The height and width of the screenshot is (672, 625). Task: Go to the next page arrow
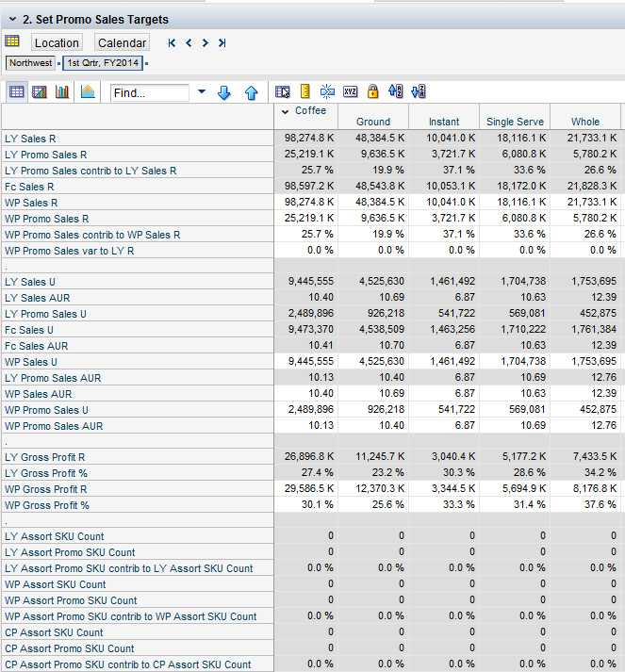206,42
